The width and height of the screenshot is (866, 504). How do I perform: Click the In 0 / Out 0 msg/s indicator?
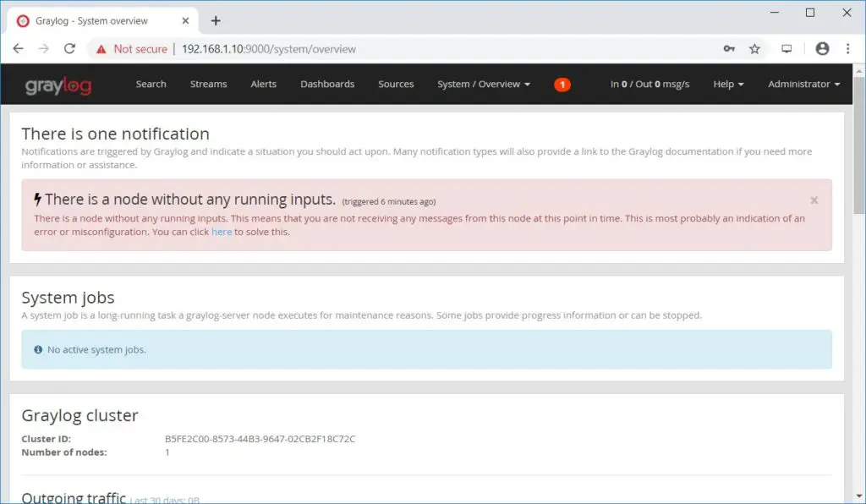pos(650,84)
